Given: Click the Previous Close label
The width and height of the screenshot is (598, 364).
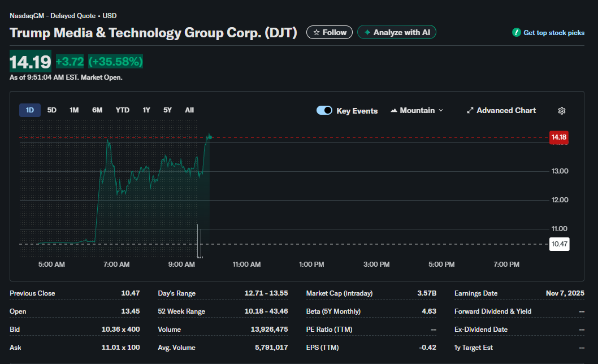Looking at the screenshot, I should coord(32,293).
